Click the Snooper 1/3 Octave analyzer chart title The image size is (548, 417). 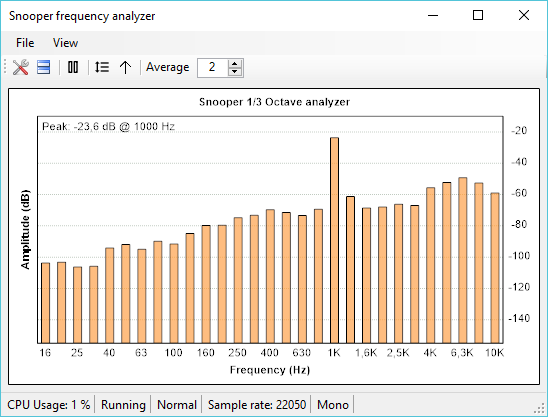pos(274,102)
